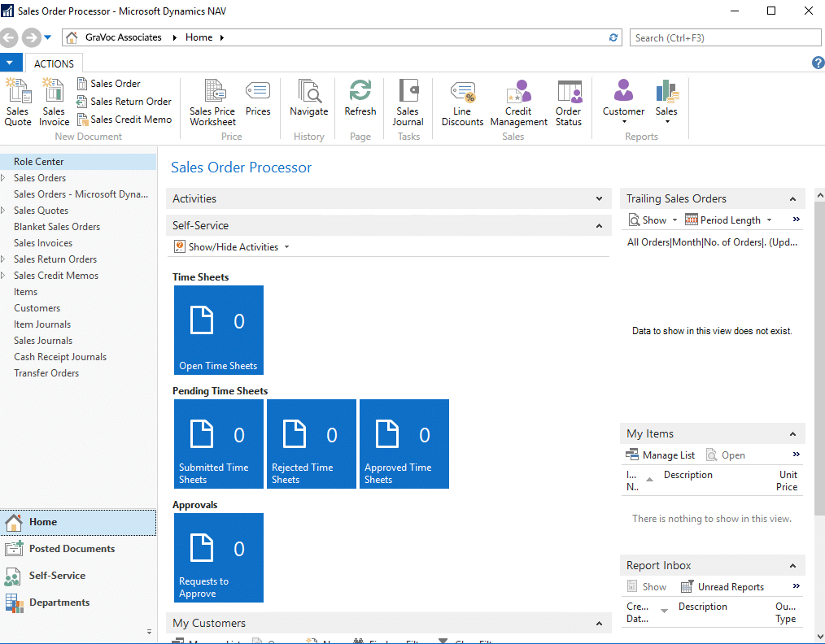
Task: Open Line Discounts
Action: tap(462, 102)
